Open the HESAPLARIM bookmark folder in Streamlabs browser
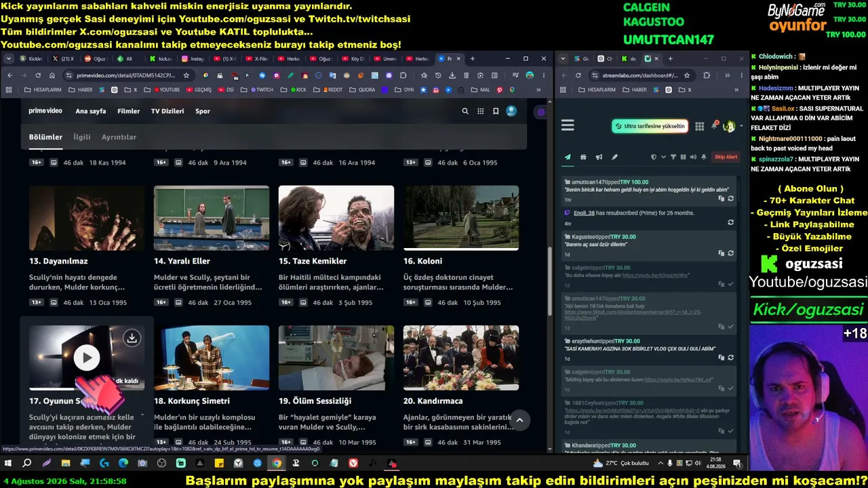This screenshot has width=868, height=488. pos(597,89)
